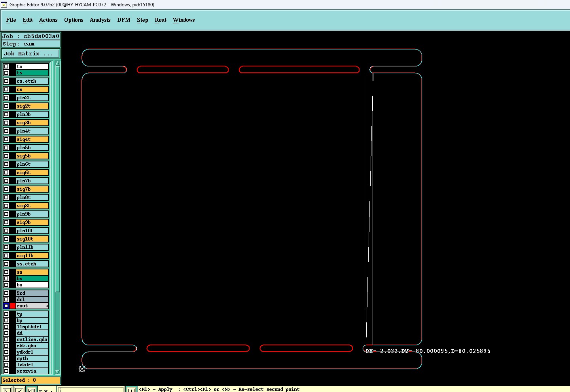Screen dimensions: 570x392
Task: Open the DFM menu
Action: pyautogui.click(x=124, y=20)
